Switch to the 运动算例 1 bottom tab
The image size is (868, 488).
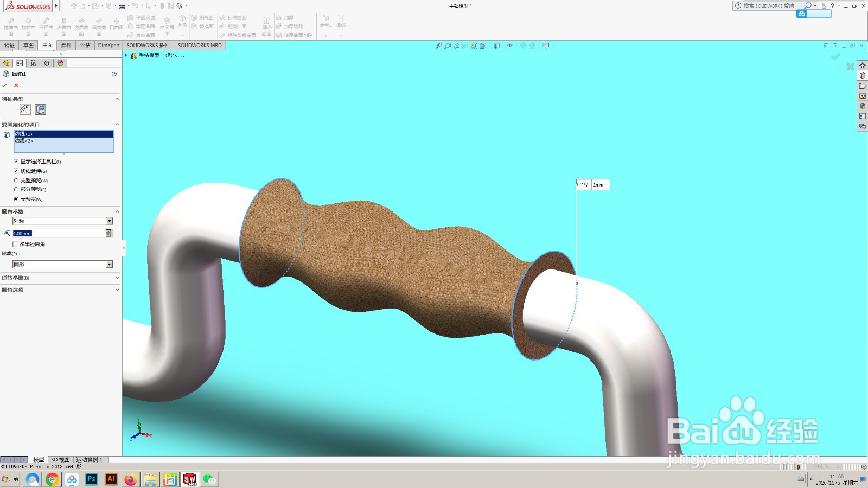coord(89,460)
